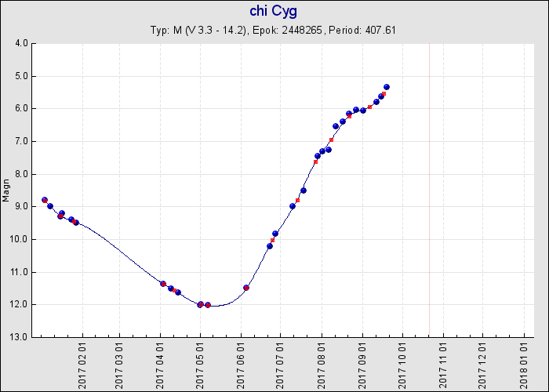
Task: Click the isolated data point at magnitude 11.5 in June
Action: tap(246, 288)
